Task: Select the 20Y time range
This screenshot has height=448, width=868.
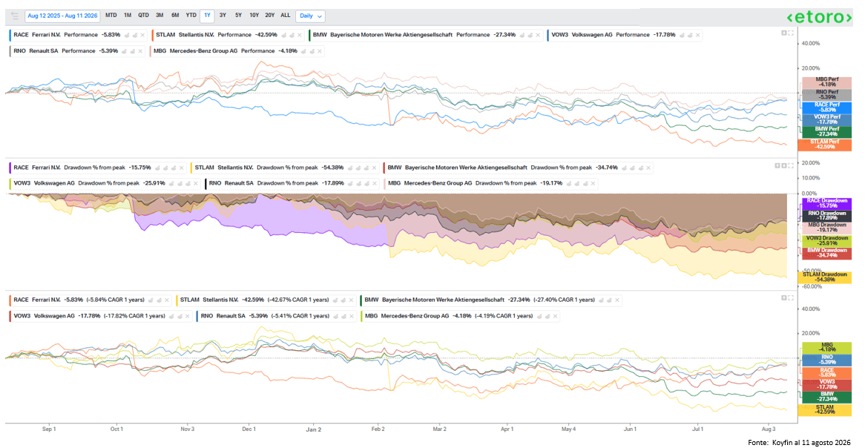Action: tap(269, 16)
